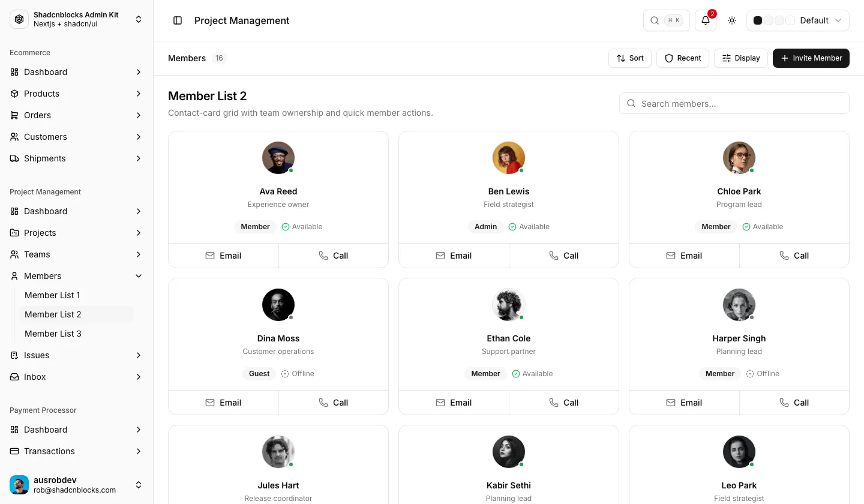Open the ausrobdev account switcher
The height and width of the screenshot is (504, 864).
[77, 485]
